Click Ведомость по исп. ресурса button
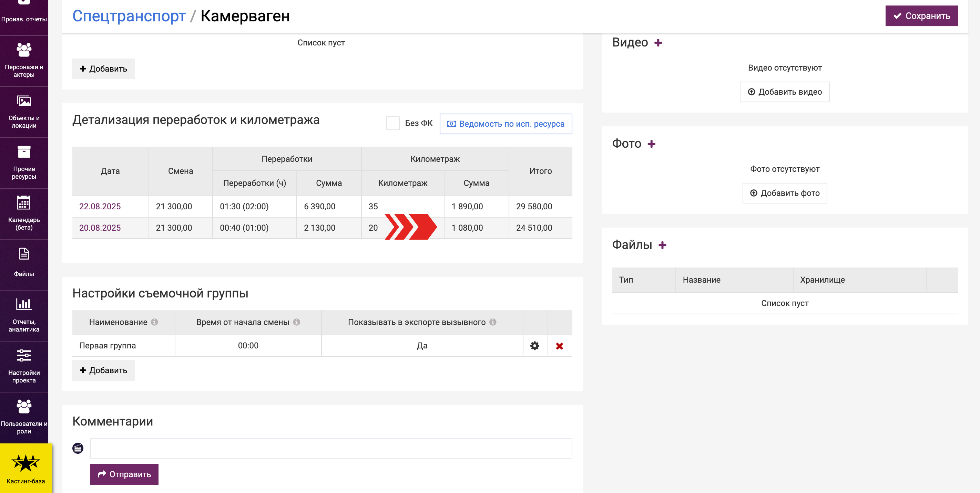The height and width of the screenshot is (493, 980). (505, 124)
